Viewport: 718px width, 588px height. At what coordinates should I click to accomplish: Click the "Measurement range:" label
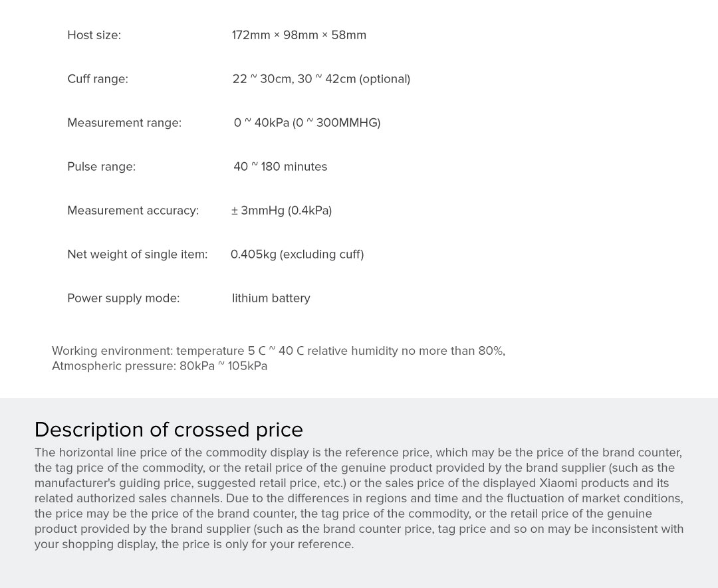click(124, 123)
